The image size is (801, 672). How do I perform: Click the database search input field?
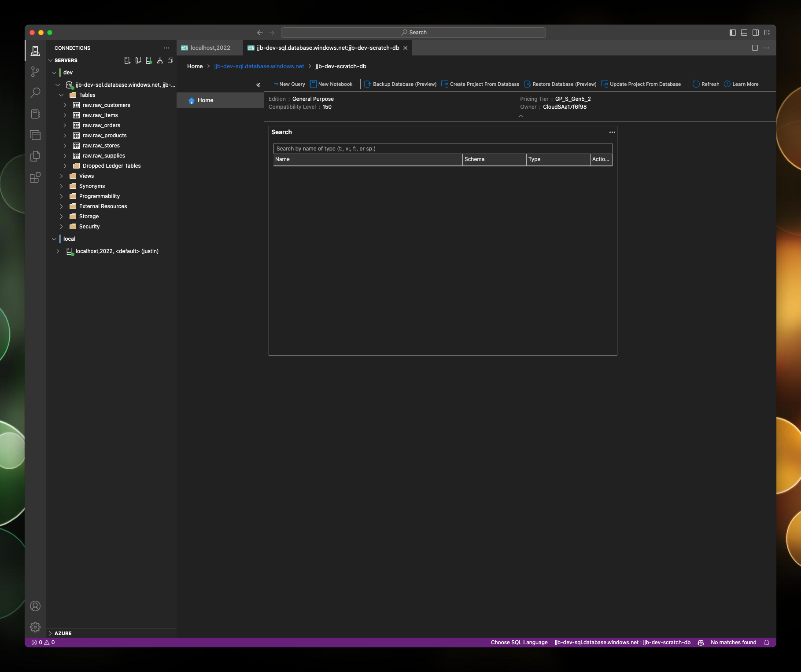tap(442, 148)
